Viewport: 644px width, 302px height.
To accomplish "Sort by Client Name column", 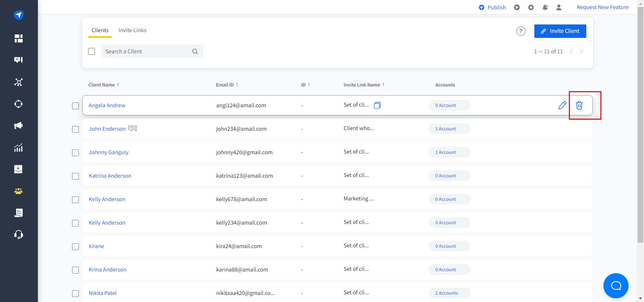I will click(104, 85).
